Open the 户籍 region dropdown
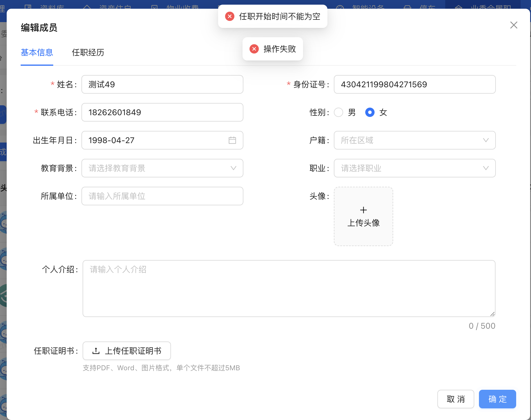Screen dimensions: 531x420 coord(486,140)
